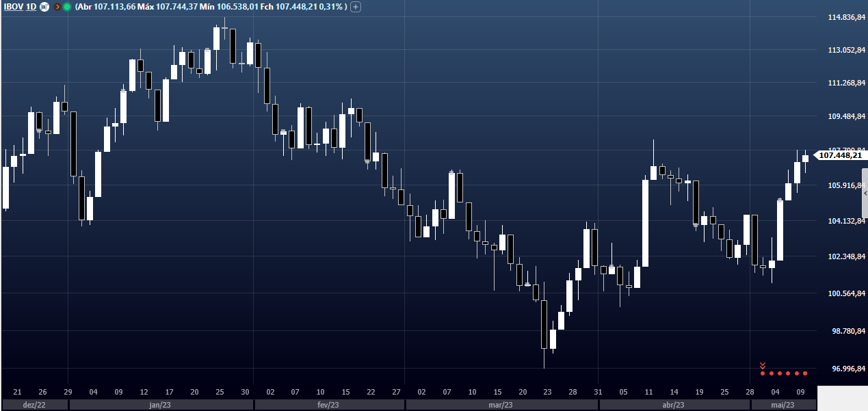Click the lowest candle near March 23
The height and width of the screenshot is (411, 868).
point(544,325)
